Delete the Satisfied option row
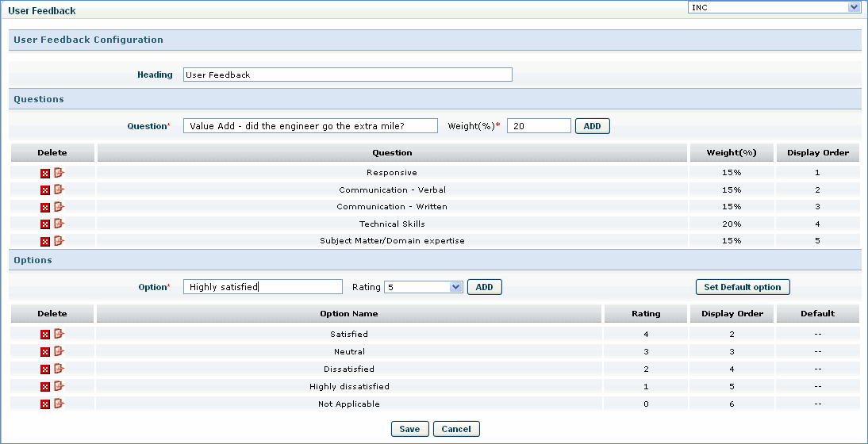868x444 pixels. 45,335
